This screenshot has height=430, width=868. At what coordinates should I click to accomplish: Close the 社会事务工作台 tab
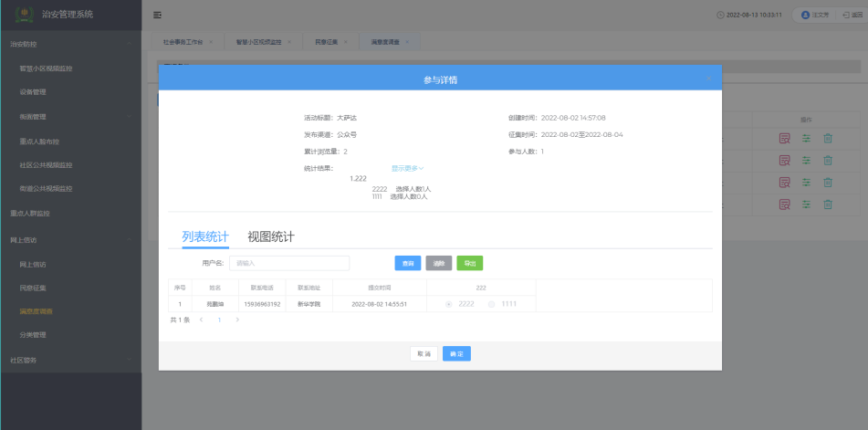click(x=211, y=42)
